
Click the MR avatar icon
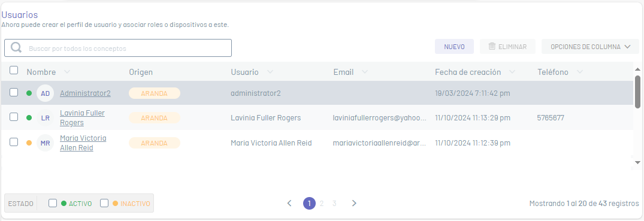45,143
